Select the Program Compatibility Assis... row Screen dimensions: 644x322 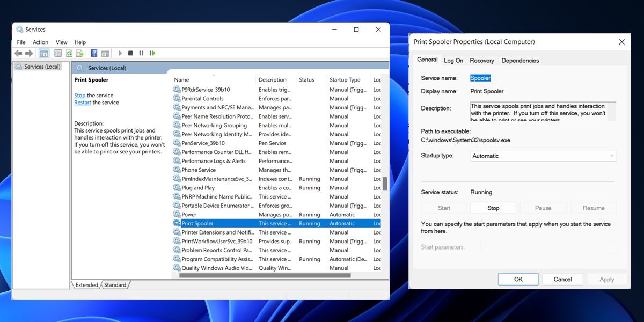pos(276,259)
